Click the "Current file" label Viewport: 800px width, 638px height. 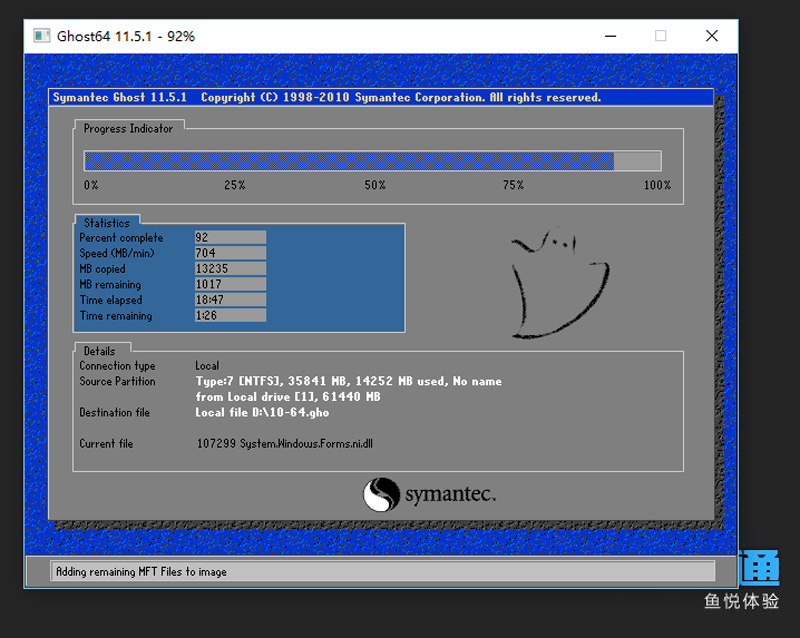click(106, 444)
